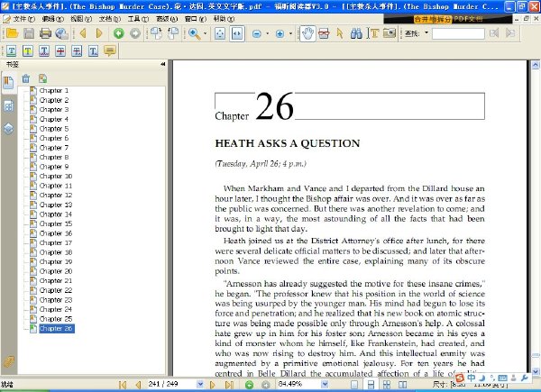The image size is (541, 392).
Task: Click the Snapshot camera tool
Action: click(390, 33)
